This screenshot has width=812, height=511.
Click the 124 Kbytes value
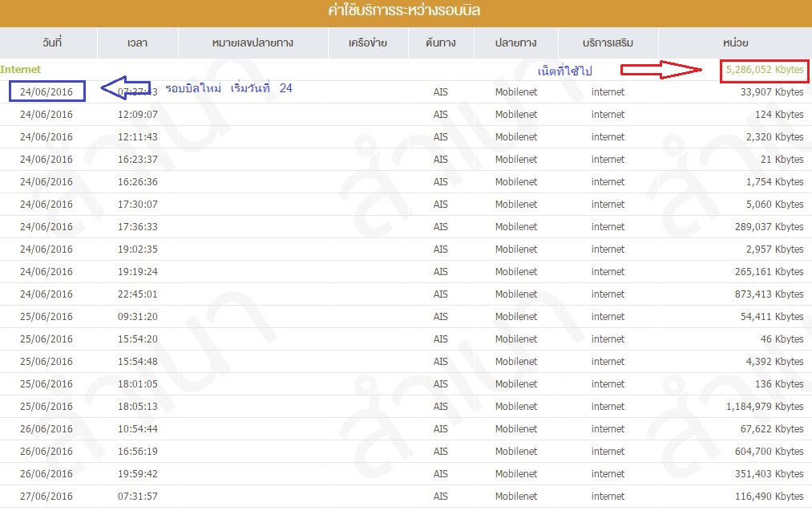[x=779, y=114]
